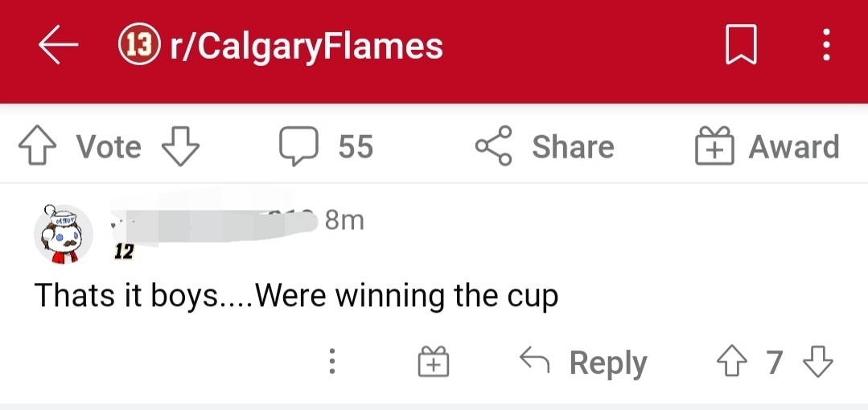This screenshot has width=868, height=410.
Task: Open the commenter's snoo avatar
Action: pyautogui.click(x=63, y=234)
